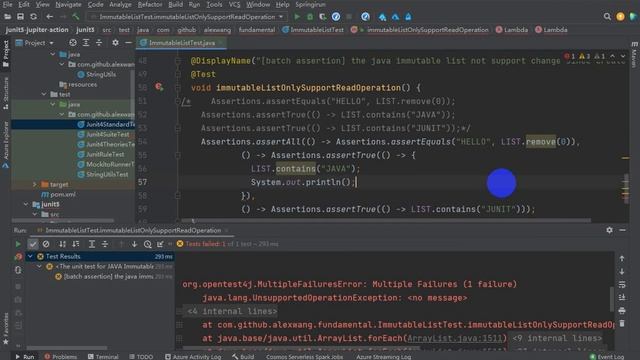640x360 pixels.
Task: Click Collapse All in Project panel
Action: 99,43
